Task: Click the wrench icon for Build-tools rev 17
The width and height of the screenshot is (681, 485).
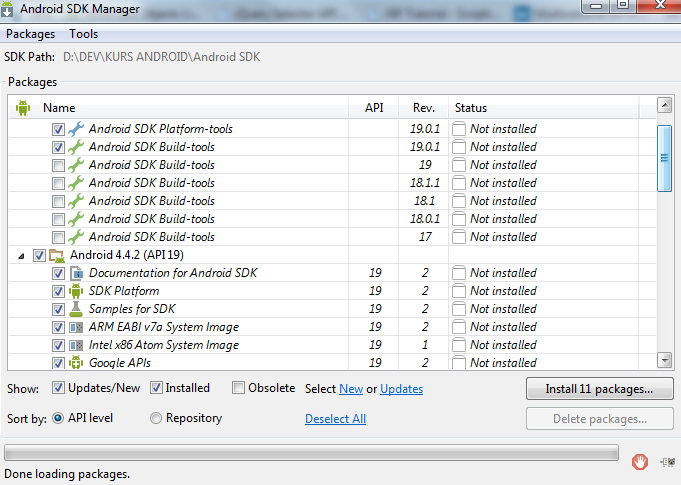Action: coord(76,237)
